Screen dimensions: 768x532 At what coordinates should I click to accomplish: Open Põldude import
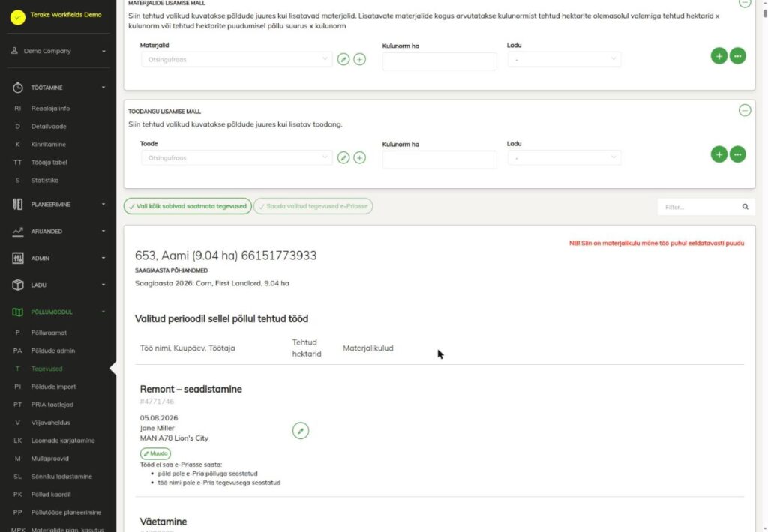pyautogui.click(x=53, y=387)
